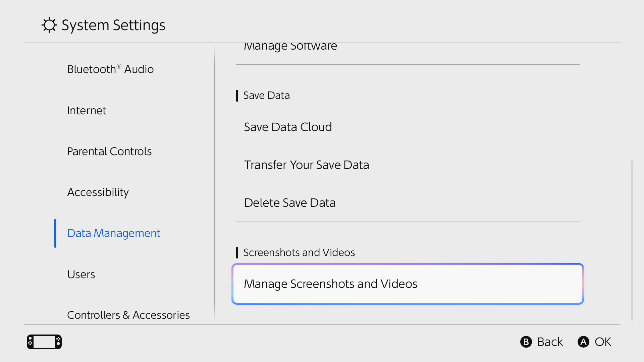
Task: Click the Screenshots and Videos section header
Action: coord(299,252)
